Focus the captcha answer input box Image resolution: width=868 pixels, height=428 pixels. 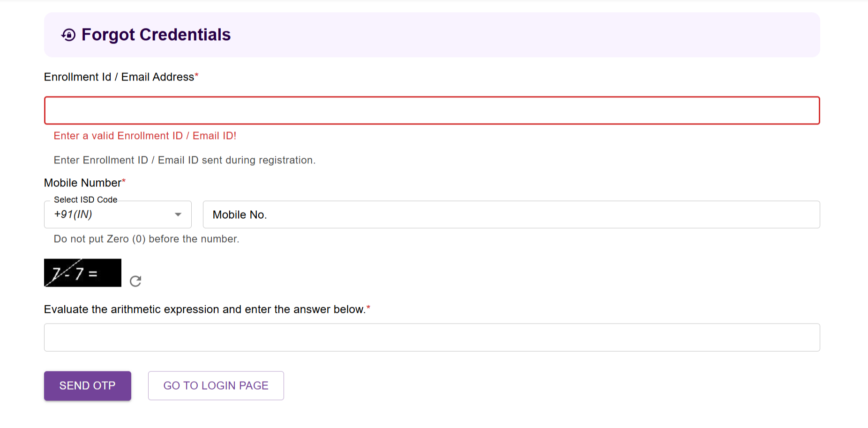[x=432, y=338]
